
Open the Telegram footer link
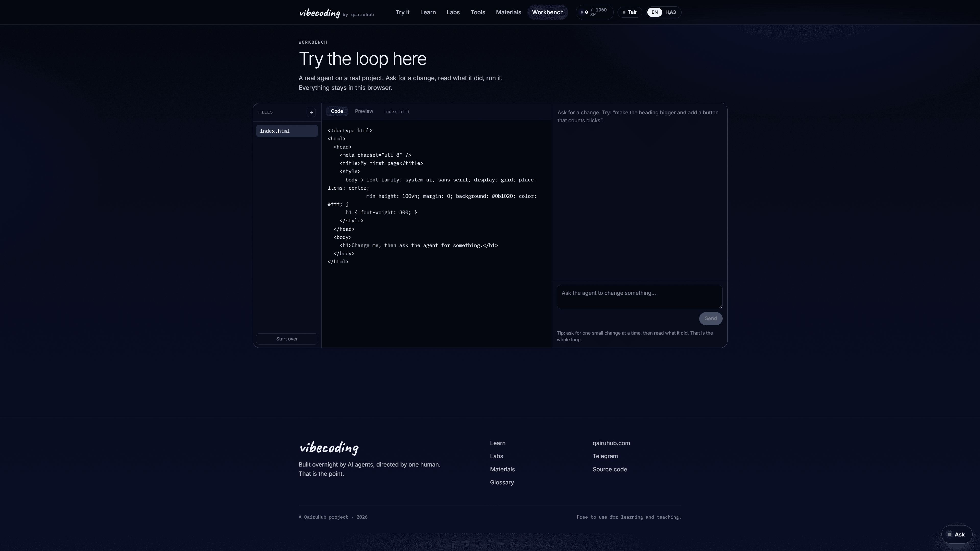click(x=605, y=456)
